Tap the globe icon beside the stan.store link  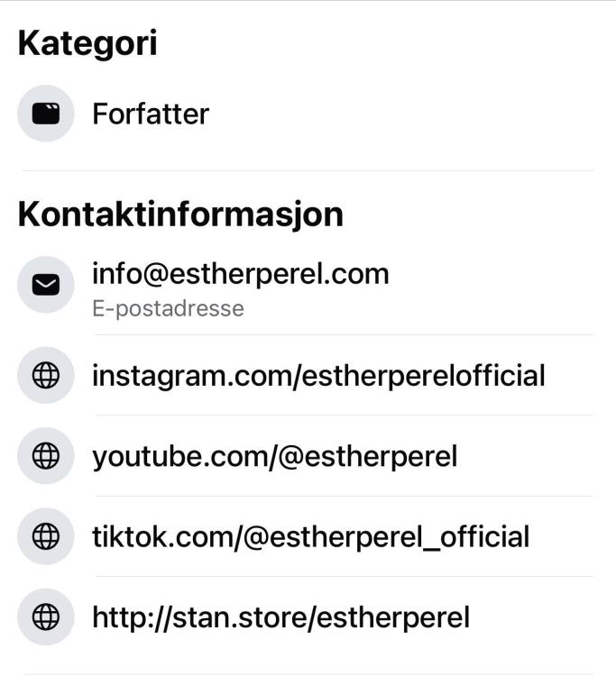pos(46,617)
